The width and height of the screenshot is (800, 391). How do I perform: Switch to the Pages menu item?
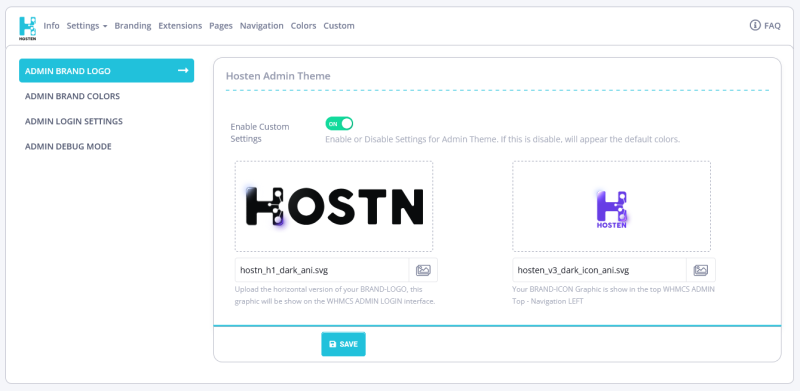point(221,26)
